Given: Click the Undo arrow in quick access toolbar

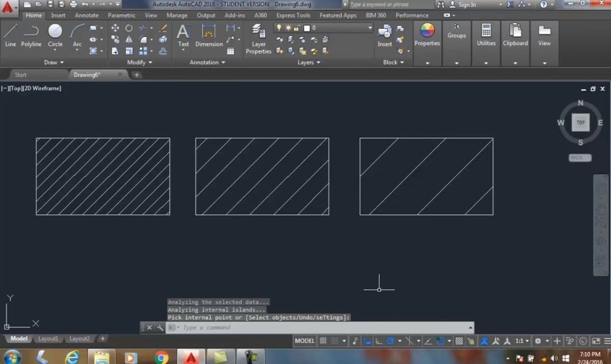Looking at the screenshot, I should coord(85,4).
